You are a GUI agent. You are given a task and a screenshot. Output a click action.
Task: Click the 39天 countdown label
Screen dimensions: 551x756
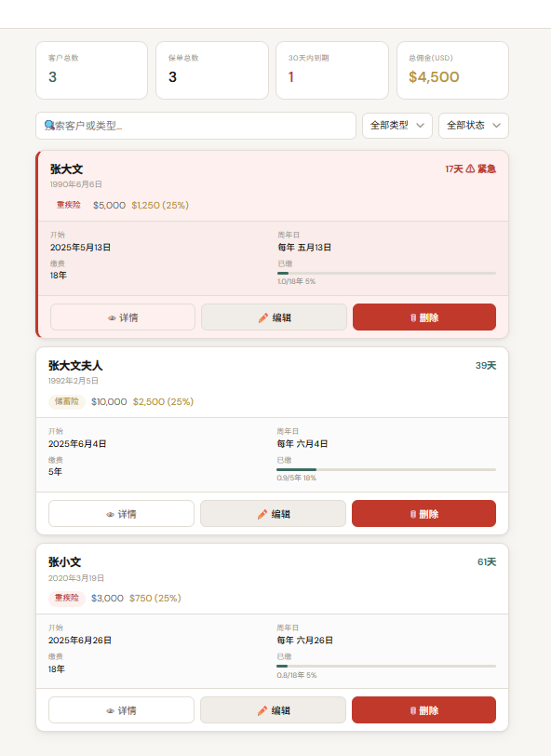pos(486,366)
